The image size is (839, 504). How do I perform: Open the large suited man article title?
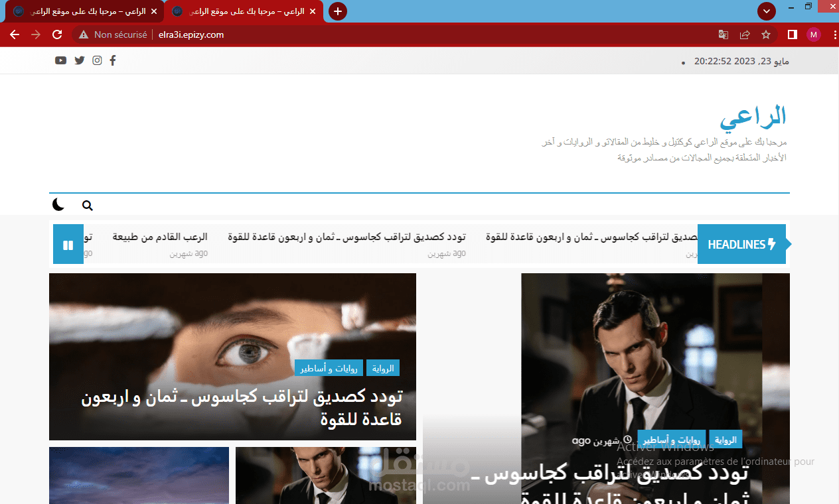(x=609, y=484)
